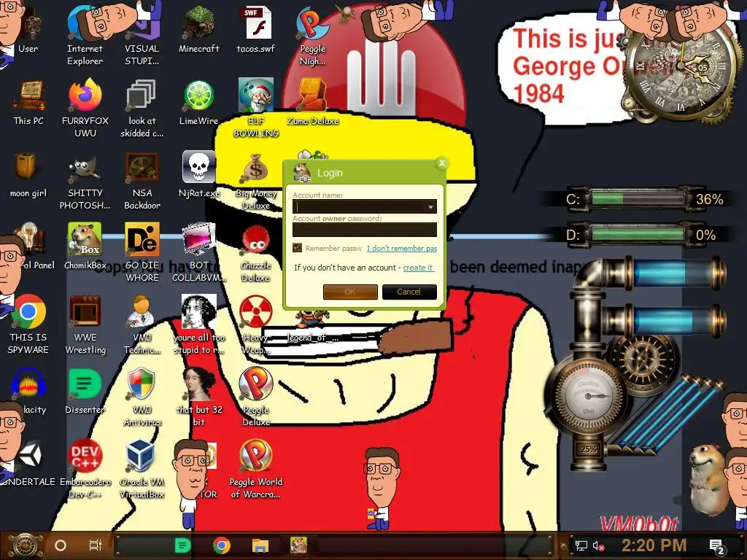
Task: Open File Explorer from taskbar
Action: 260,545
